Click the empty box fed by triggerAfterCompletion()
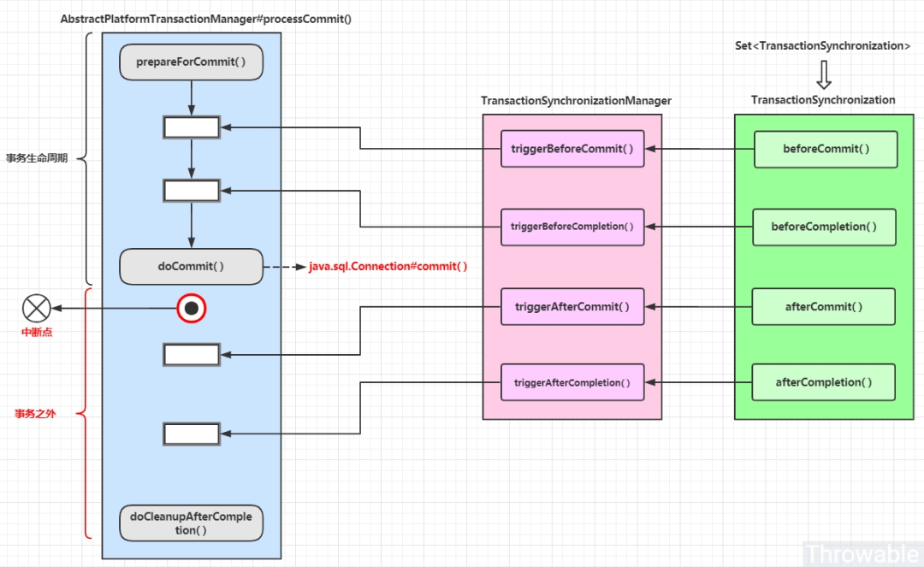 [192, 434]
